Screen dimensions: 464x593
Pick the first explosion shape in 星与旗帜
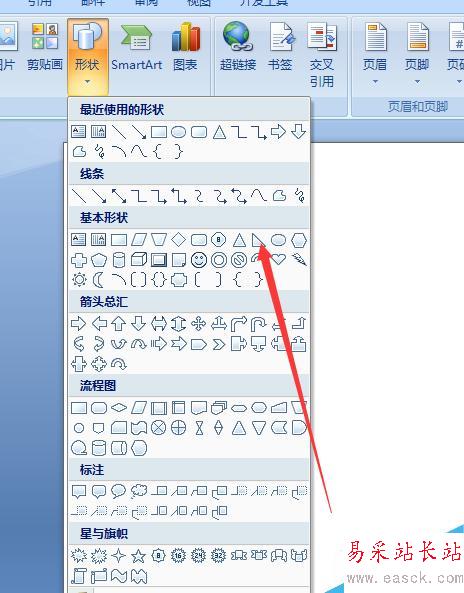coord(79,556)
